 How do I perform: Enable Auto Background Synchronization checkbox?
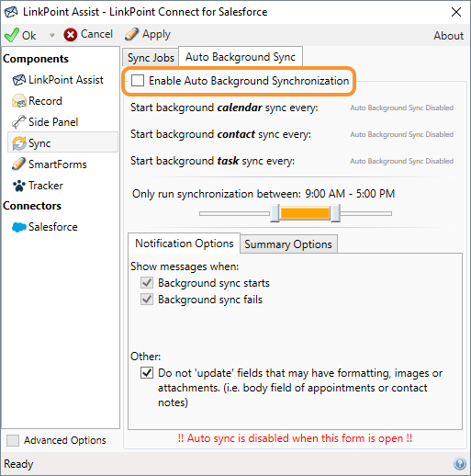tap(138, 81)
